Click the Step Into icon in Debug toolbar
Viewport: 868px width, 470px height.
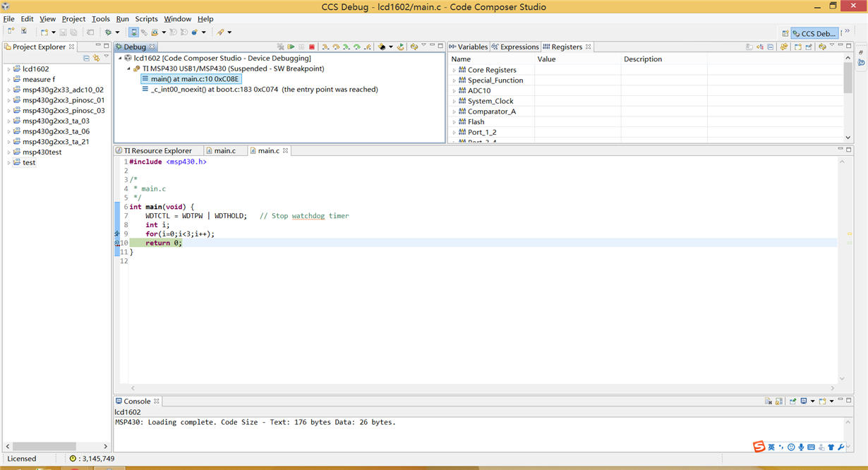point(325,47)
